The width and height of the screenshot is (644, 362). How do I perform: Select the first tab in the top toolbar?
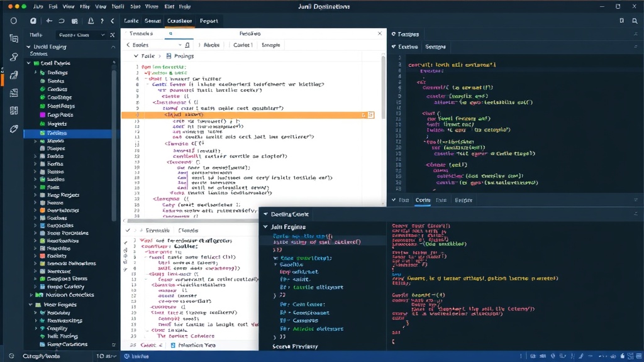[131, 21]
